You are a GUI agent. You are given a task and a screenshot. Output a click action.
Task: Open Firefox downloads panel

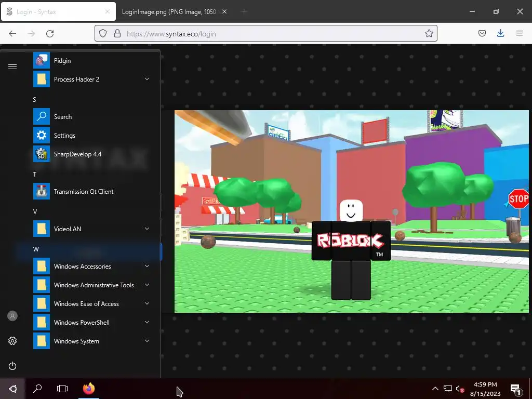(500, 33)
